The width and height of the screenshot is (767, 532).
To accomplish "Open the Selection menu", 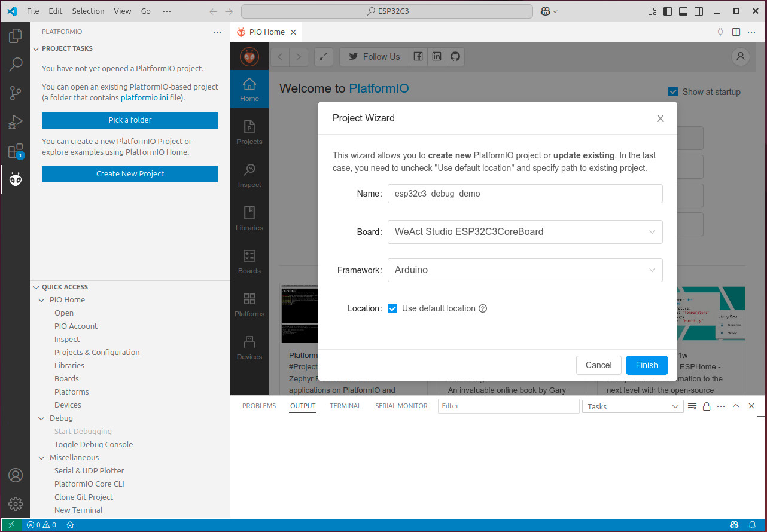I will point(88,11).
